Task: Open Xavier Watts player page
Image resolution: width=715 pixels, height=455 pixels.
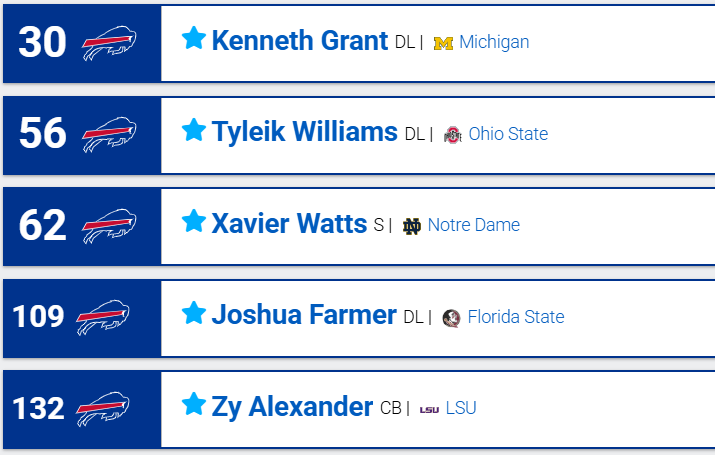Action: click(x=289, y=223)
